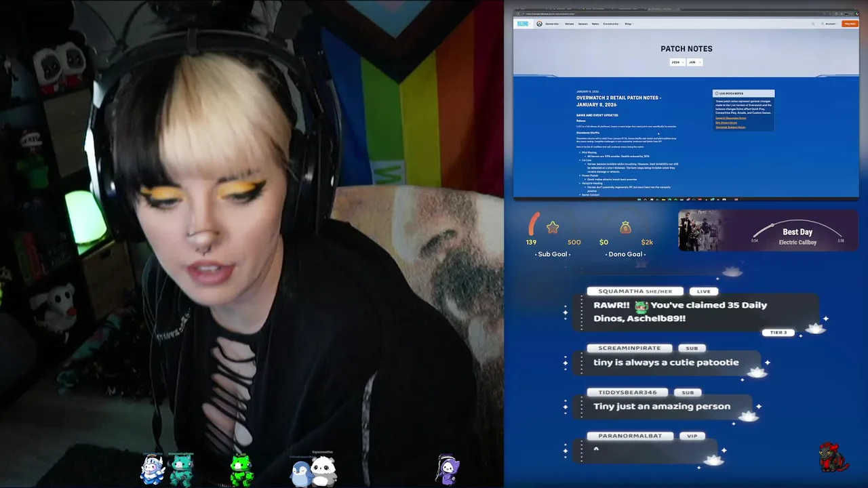The height and width of the screenshot is (488, 868).
Task: Expand the Community navigation dropdown
Action: coord(612,24)
